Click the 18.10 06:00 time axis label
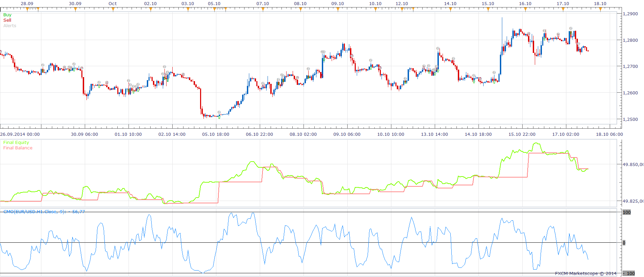644x277 pixels. (x=609, y=134)
